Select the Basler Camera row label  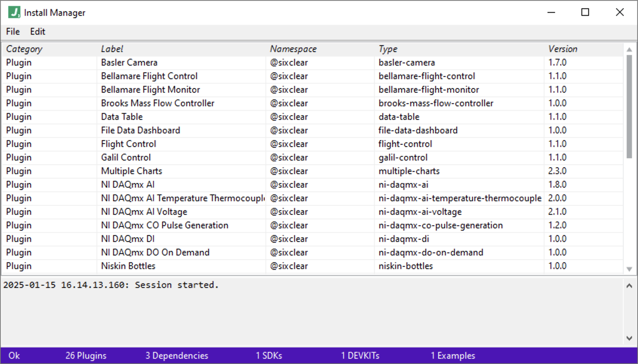click(129, 63)
